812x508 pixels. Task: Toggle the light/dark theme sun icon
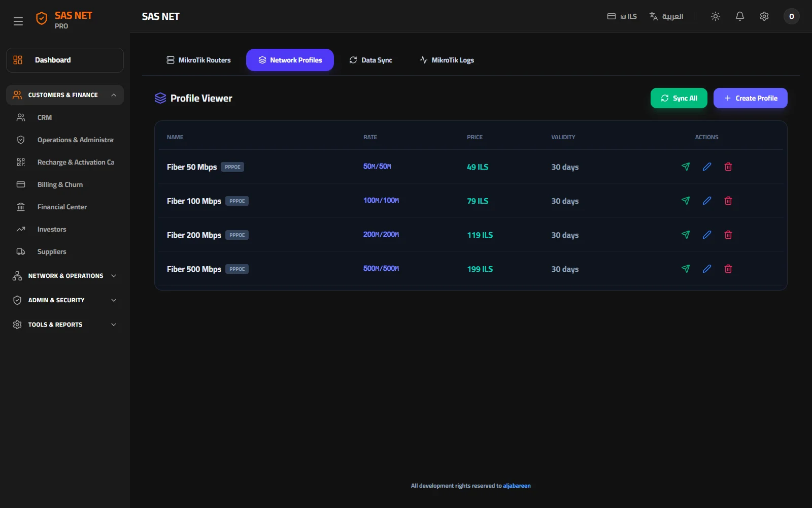tap(716, 16)
